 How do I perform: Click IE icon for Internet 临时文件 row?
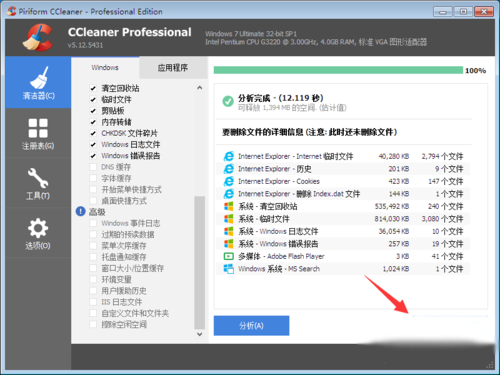coord(229,156)
